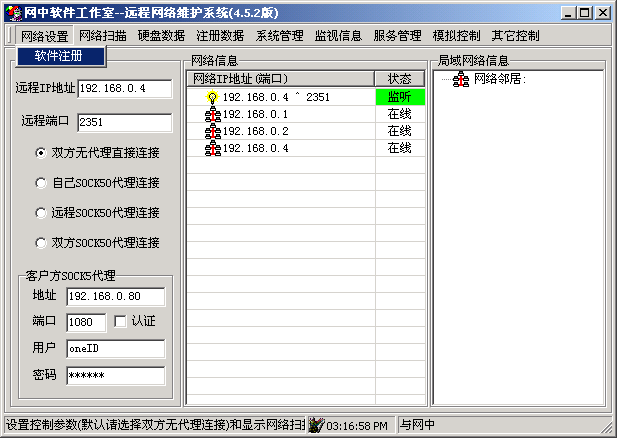Select 自己SOCKS0代理连接 radio option

coord(41,183)
